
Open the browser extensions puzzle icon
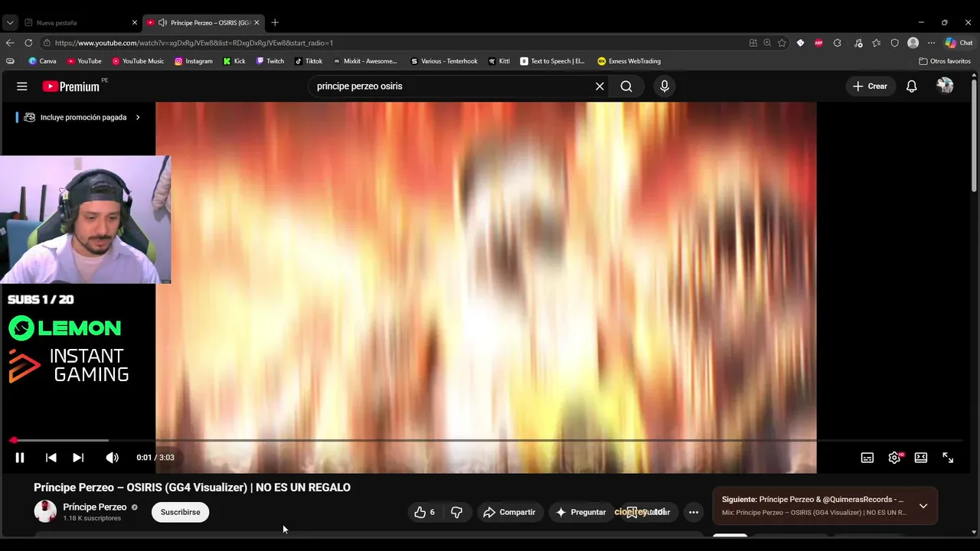[837, 43]
